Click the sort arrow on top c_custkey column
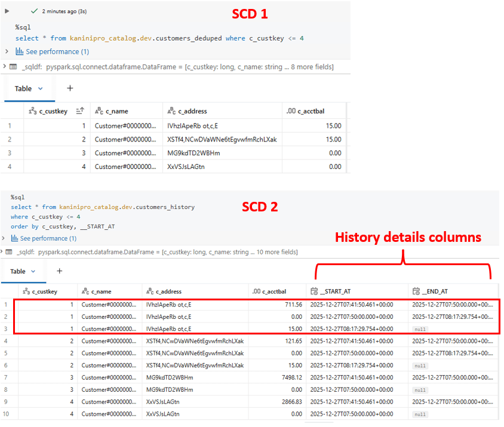Image resolution: width=504 pixels, height=427 pixels. [80, 111]
